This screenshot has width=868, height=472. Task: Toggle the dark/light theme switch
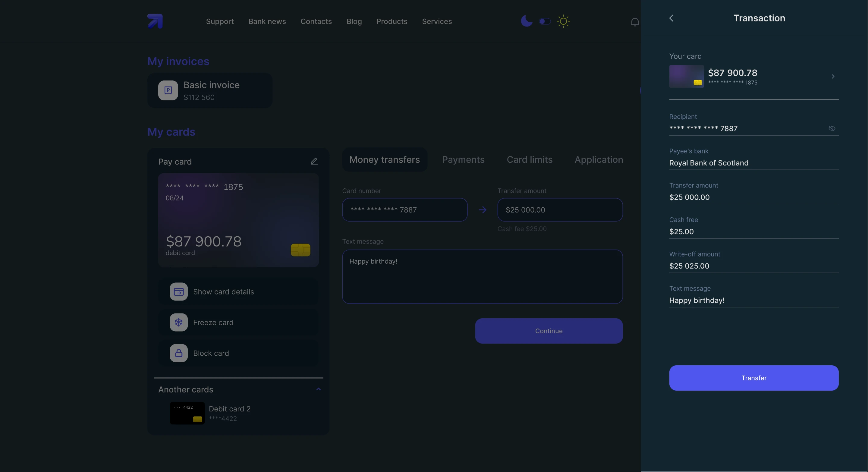tap(545, 21)
